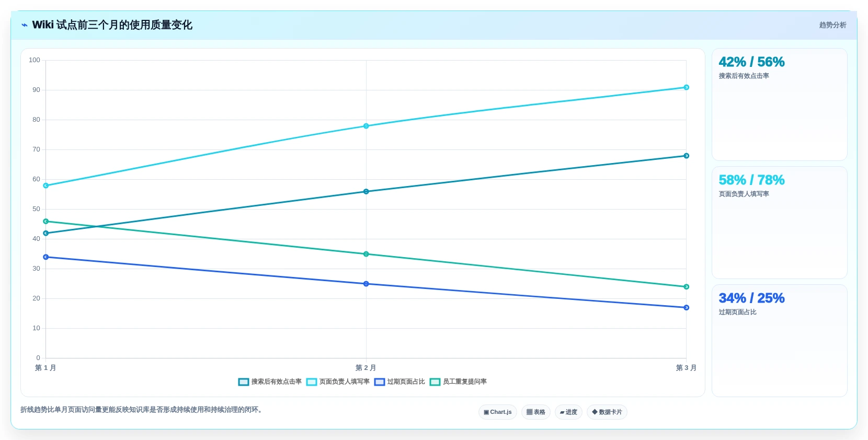Image resolution: width=868 pixels, height=440 pixels.
Task: Toggle 过期页面占比 legend swatch
Action: point(380,382)
